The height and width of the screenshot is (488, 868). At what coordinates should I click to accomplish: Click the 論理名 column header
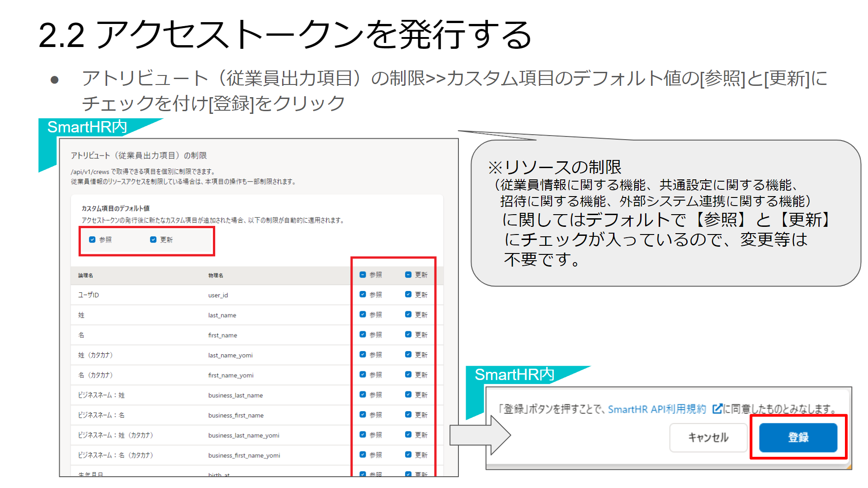[85, 276]
